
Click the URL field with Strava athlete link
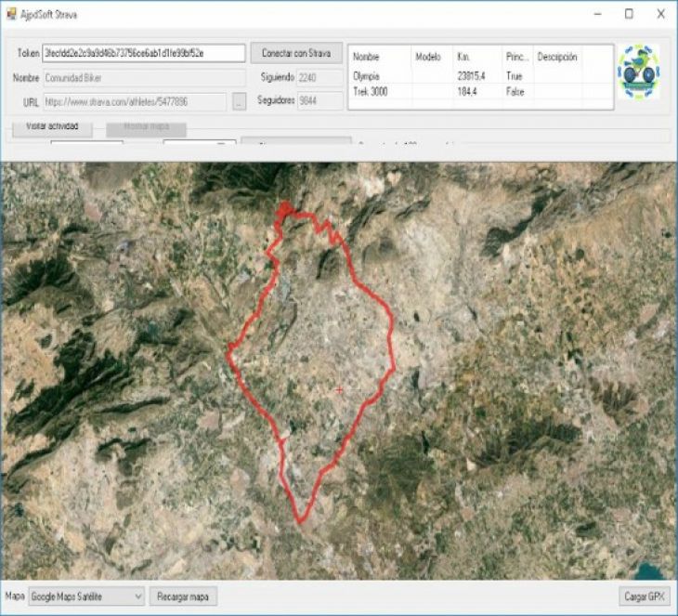(135, 101)
